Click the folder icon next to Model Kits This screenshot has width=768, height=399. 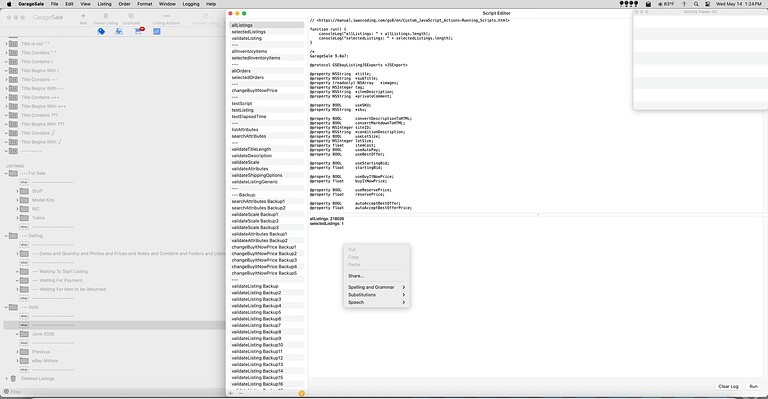tap(24, 200)
